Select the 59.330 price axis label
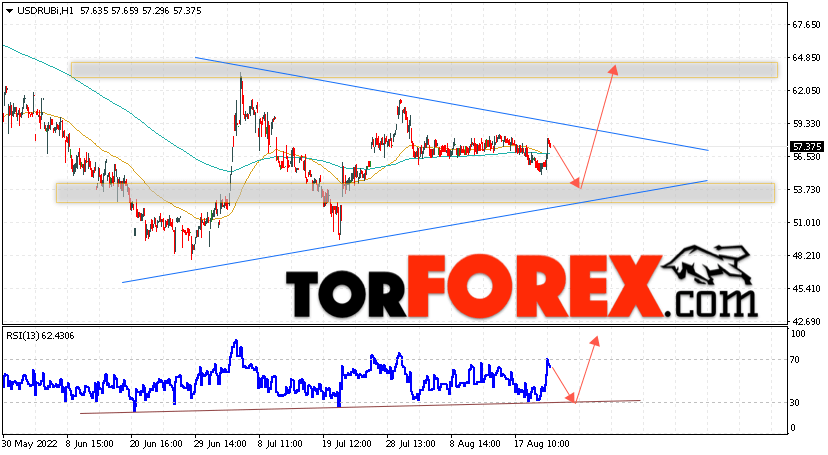Image resolution: width=828 pixels, height=455 pixels. 806,124
